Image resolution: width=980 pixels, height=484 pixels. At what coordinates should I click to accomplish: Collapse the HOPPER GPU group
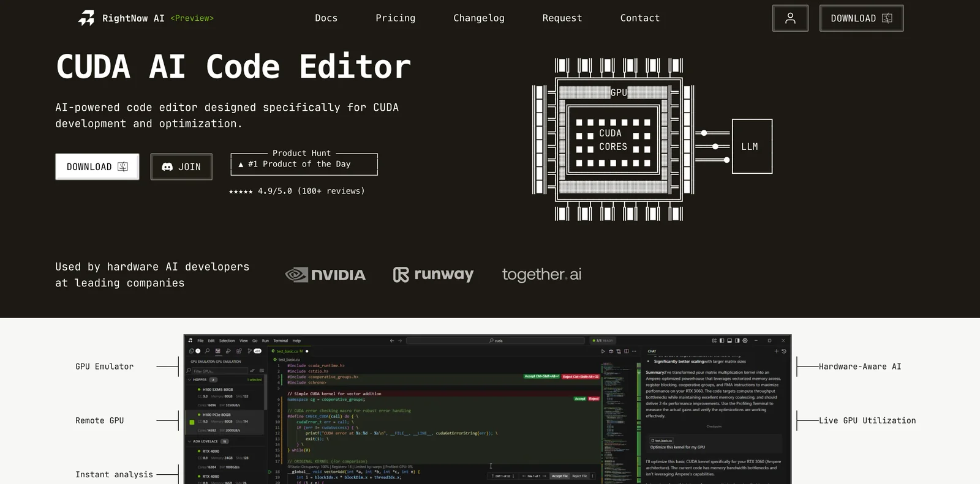[190, 379]
